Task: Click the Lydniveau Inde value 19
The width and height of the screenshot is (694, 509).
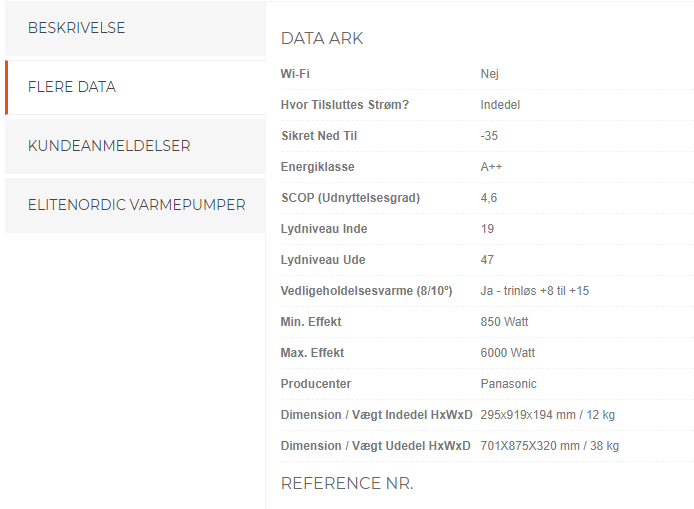Action: click(x=487, y=229)
